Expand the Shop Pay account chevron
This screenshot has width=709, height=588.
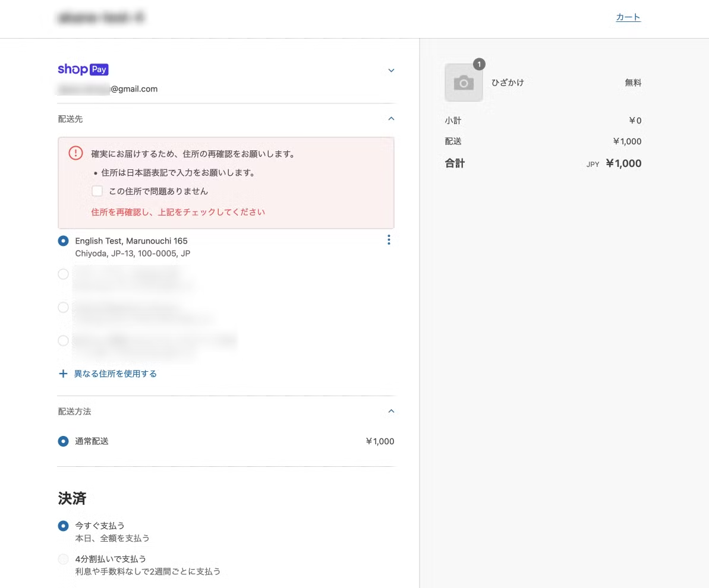pyautogui.click(x=391, y=71)
